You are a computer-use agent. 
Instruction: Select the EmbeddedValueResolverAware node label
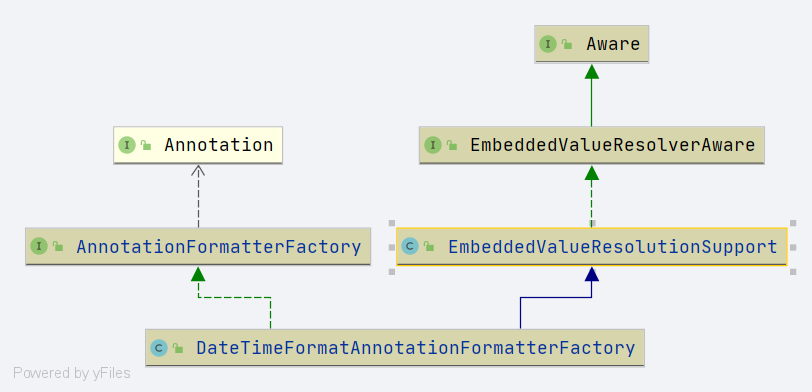tap(613, 146)
